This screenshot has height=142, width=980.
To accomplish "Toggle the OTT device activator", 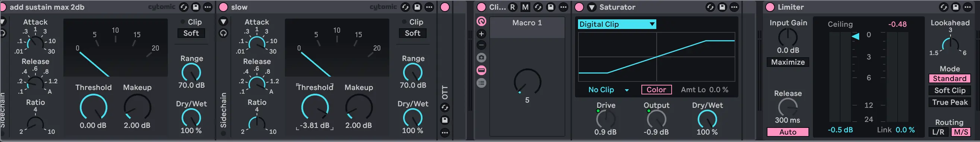I will tap(445, 7).
